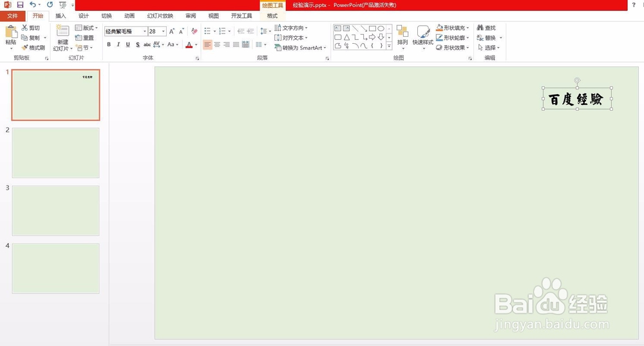The height and width of the screenshot is (346, 644).
Task: Open Shape Fill (形状填充) color
Action: click(452, 28)
